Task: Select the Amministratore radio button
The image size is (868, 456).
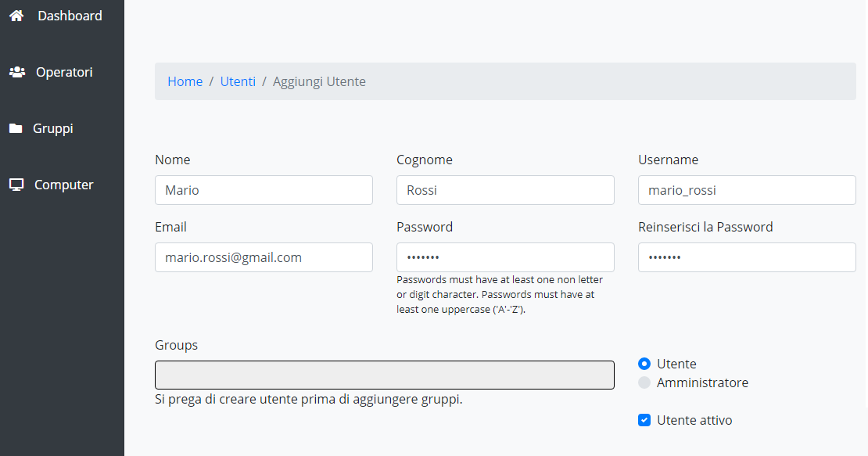Action: point(644,382)
